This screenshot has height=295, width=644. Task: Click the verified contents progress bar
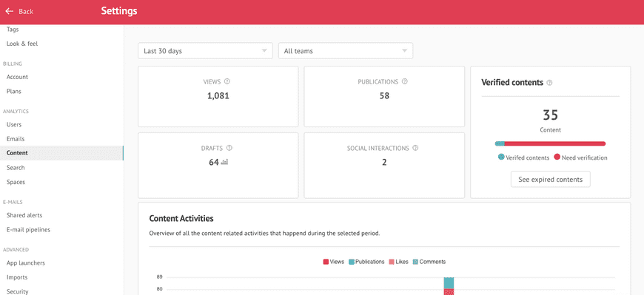550,143
